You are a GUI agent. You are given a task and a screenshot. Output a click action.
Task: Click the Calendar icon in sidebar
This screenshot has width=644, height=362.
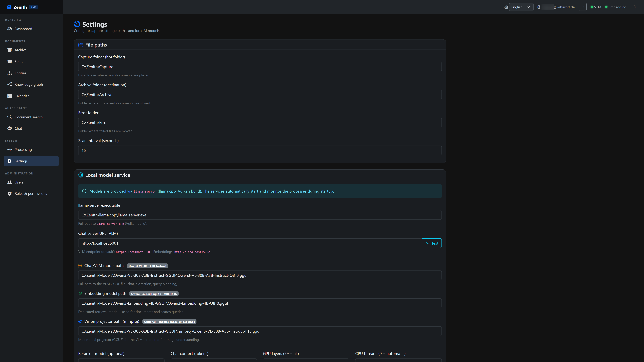click(x=10, y=96)
